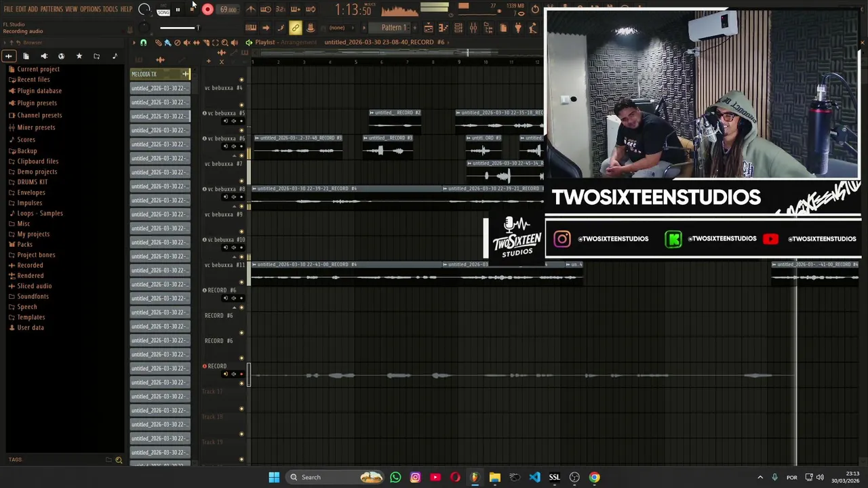Select the browser plugins speaker tab icon
Screen dimensions: 868x488
click(44, 56)
